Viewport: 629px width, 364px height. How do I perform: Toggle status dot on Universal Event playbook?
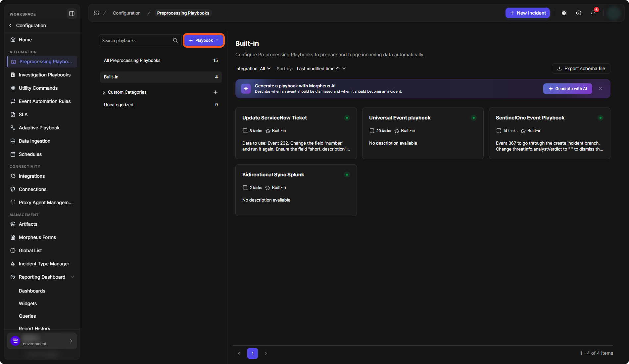pyautogui.click(x=474, y=118)
